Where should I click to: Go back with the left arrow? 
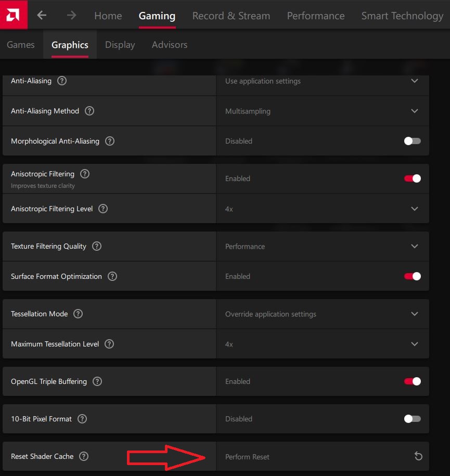click(42, 15)
